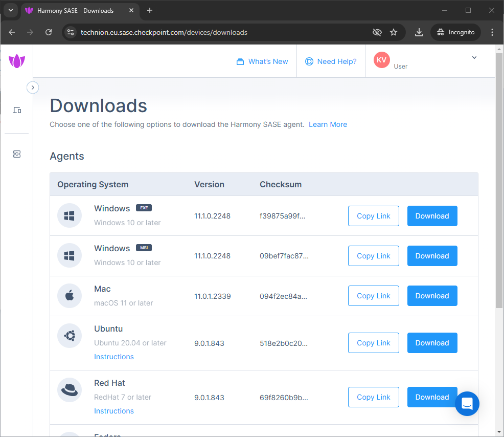The height and width of the screenshot is (437, 504).
Task: Click the Version column header
Action: click(x=209, y=184)
